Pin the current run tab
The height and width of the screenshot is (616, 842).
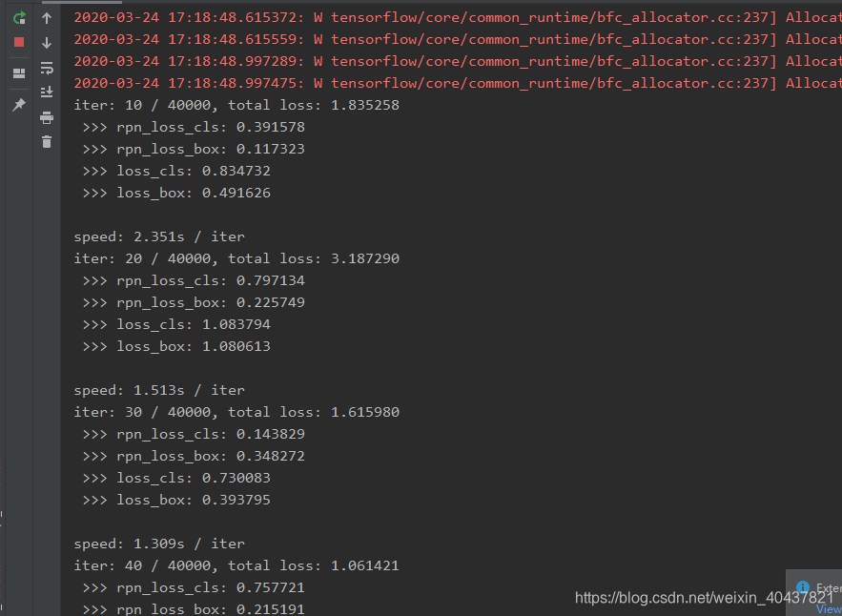point(19,103)
